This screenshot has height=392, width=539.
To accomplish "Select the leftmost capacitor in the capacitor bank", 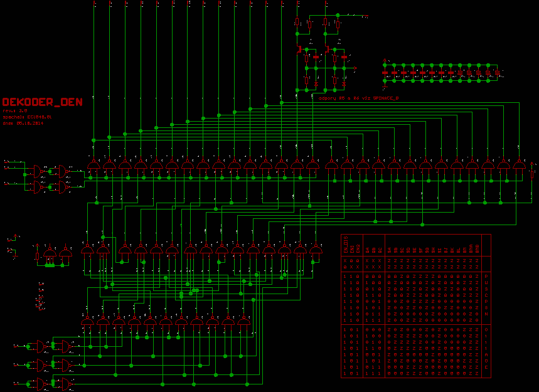I will pyautogui.click(x=385, y=72).
